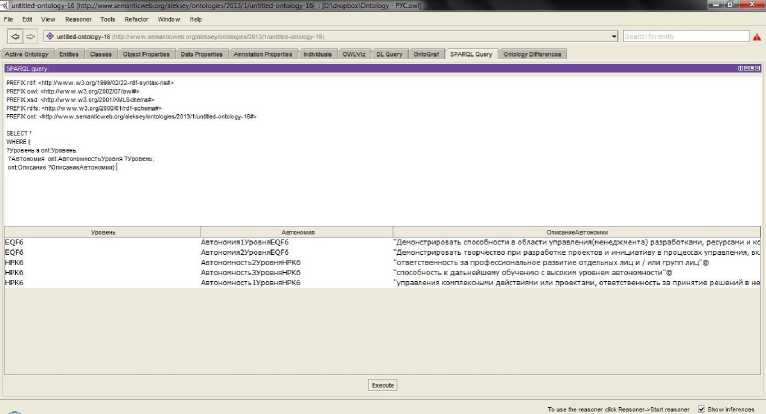
Task: Click the PREFIX owl line in the query
Action: 73,91
